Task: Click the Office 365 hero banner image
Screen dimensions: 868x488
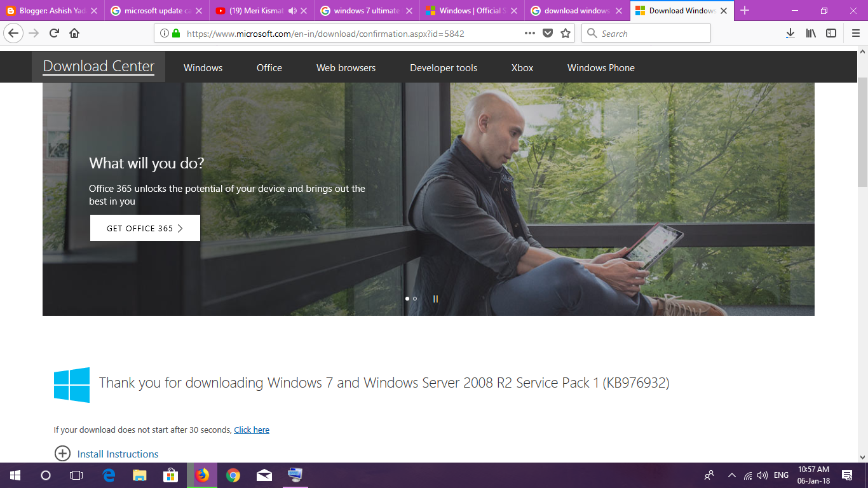Action: tap(428, 199)
